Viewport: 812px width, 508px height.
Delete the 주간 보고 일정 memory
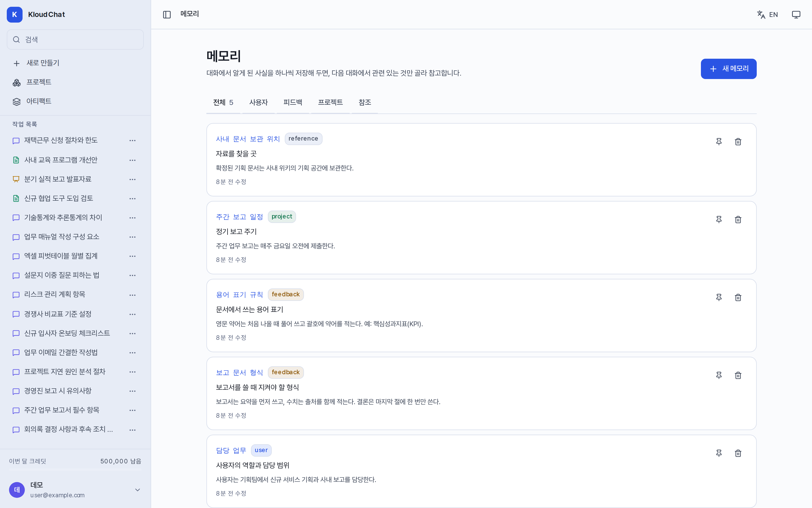[738, 219]
